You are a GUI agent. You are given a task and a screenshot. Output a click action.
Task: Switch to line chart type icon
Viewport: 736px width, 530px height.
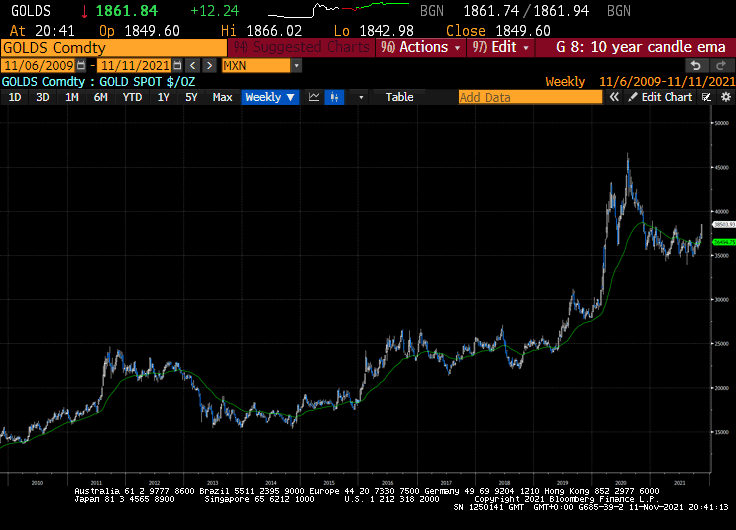click(x=314, y=97)
